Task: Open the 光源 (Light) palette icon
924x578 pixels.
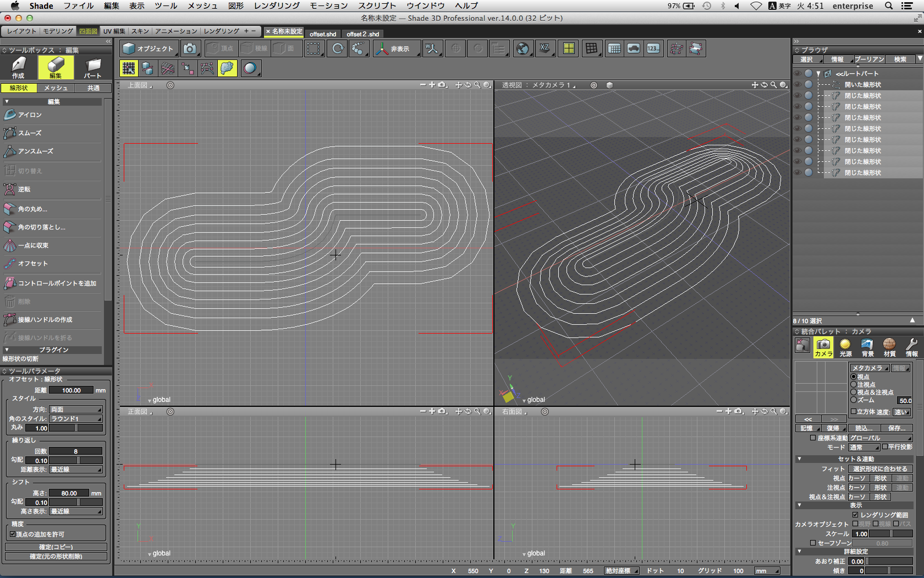Action: coord(845,347)
